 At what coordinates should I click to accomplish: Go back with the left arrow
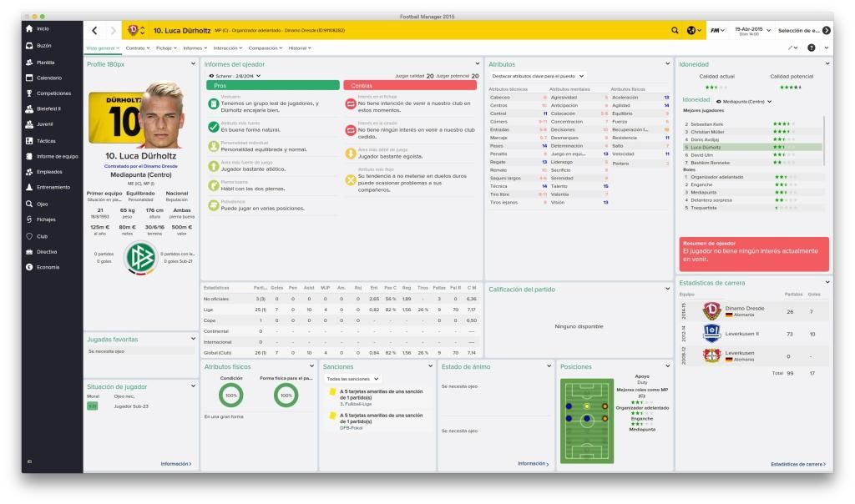pos(95,31)
